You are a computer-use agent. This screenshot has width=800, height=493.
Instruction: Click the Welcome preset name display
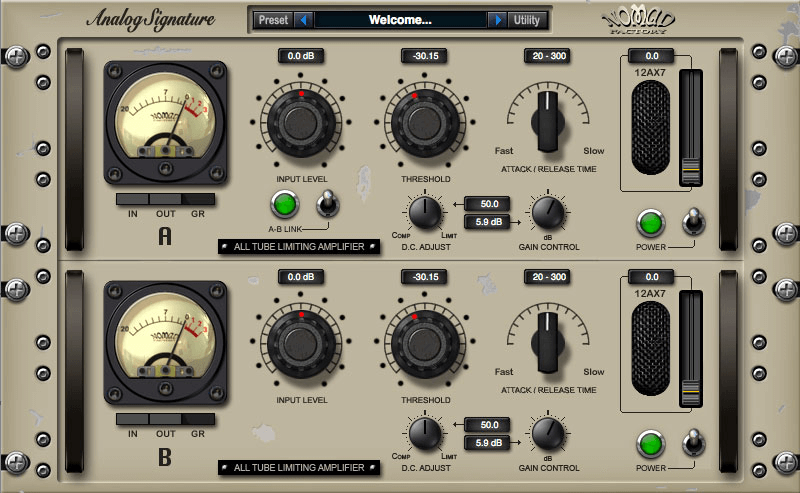pyautogui.click(x=400, y=20)
